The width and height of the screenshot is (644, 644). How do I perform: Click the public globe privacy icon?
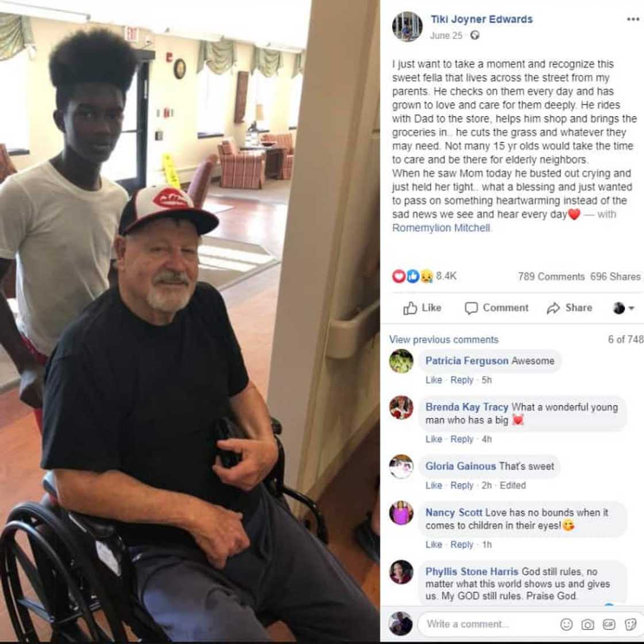(x=475, y=36)
